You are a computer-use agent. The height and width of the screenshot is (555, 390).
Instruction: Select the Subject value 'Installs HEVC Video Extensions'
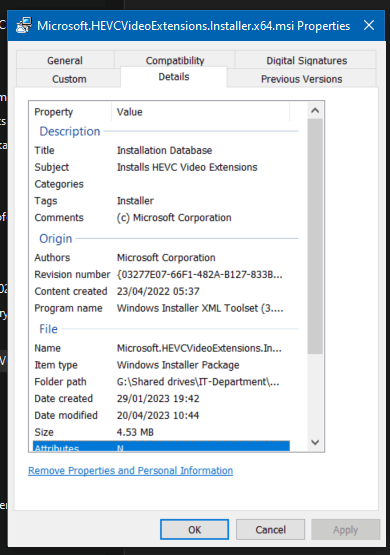point(187,167)
